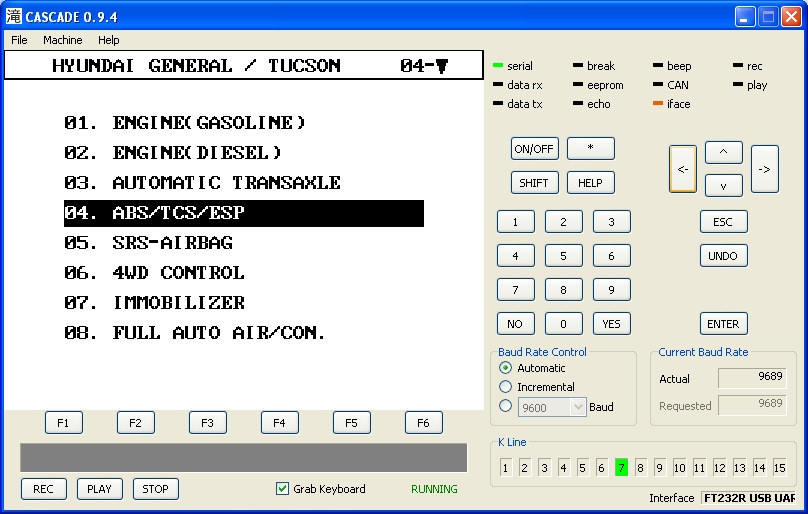
Task: Click the ESC keypad button
Action: (723, 222)
